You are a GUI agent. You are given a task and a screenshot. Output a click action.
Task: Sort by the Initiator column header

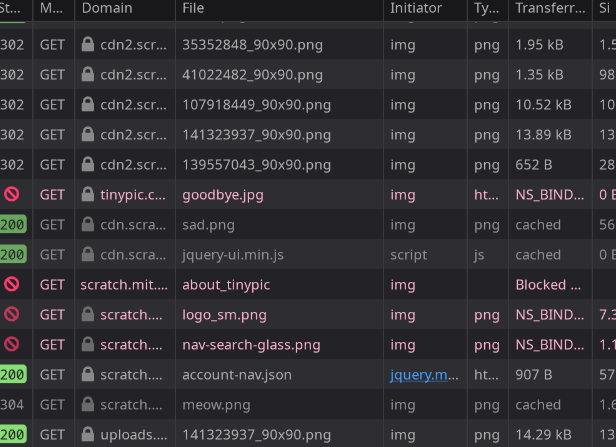[x=425, y=8]
